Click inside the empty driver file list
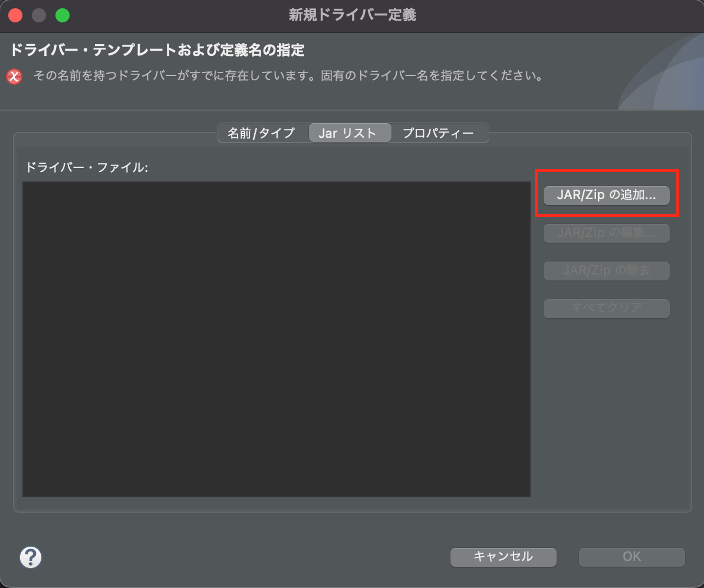Viewport: 704px width, 588px height. 276,339
